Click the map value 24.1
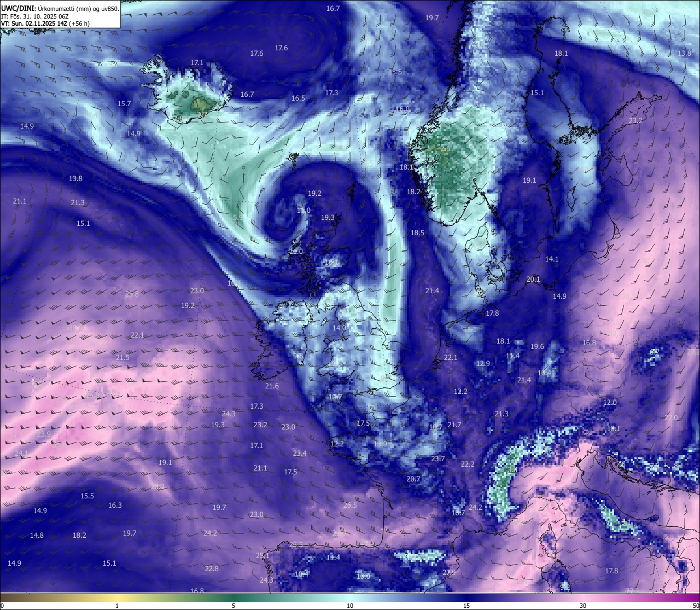This screenshot has height=610, width=700. pos(22,454)
